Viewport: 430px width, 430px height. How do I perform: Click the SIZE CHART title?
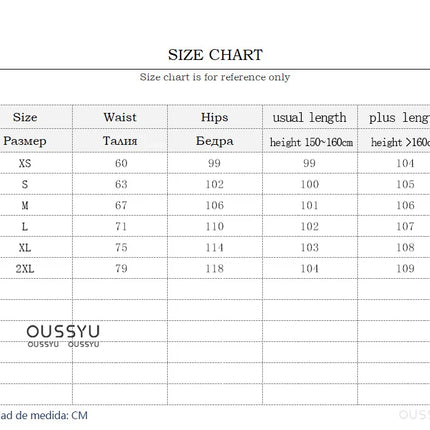[x=215, y=55]
